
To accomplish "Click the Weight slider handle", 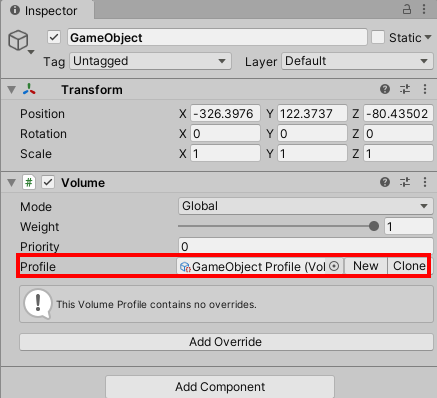I will point(374,226).
